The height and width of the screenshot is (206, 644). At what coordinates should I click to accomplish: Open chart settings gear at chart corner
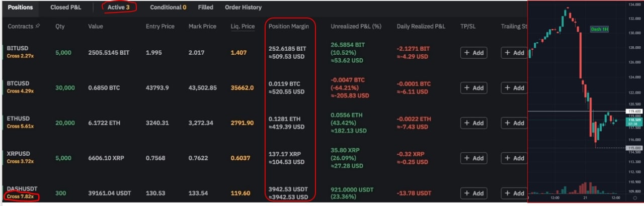click(x=636, y=198)
